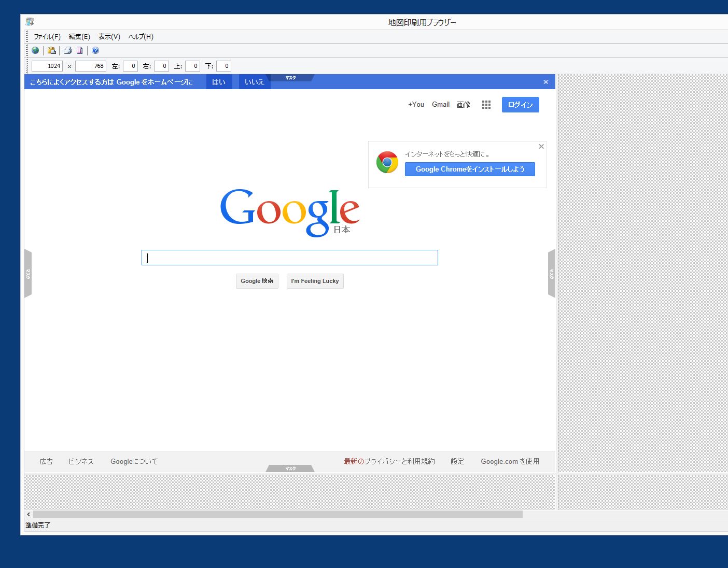The height and width of the screenshot is (568, 728).
Task: Click the ログイン sign-in button
Action: click(521, 105)
